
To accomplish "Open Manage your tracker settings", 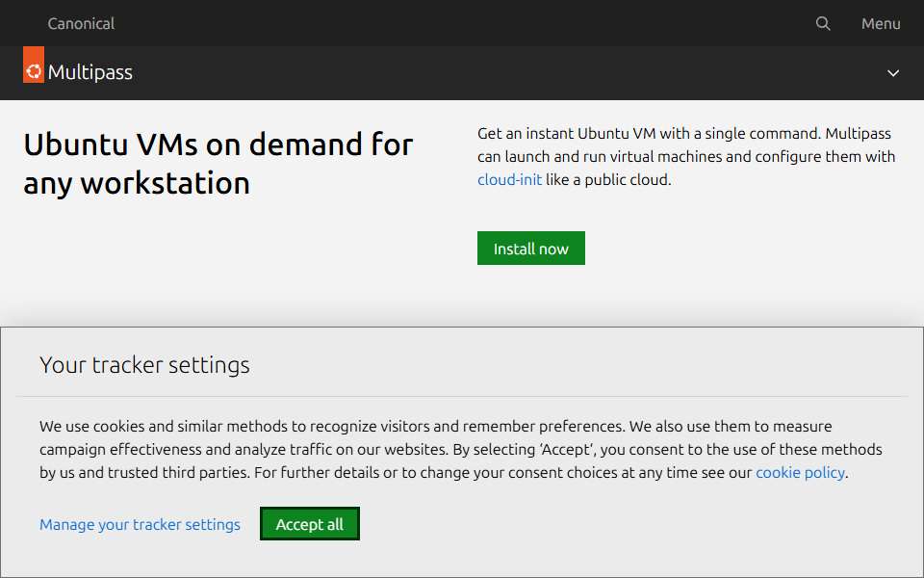I will (x=140, y=524).
